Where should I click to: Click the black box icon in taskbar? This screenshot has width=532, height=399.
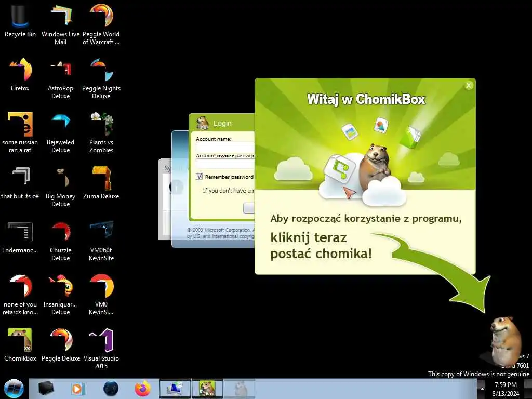(x=46, y=389)
